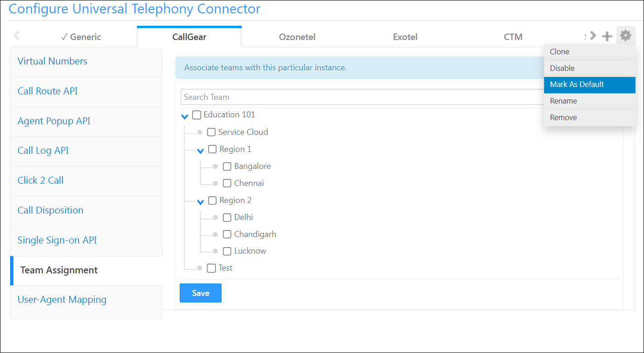Click the plus icon to add connector
This screenshot has width=644, height=353.
tap(607, 36)
